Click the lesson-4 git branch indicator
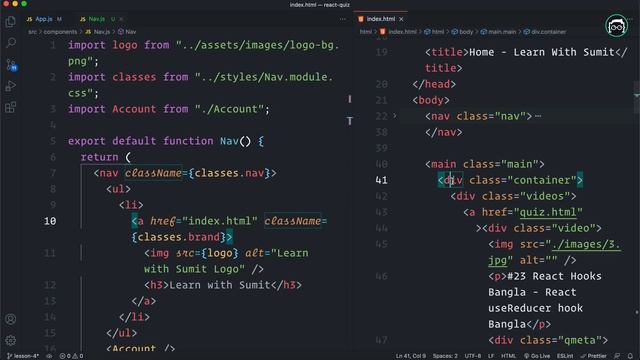640x360 pixels. coord(23,356)
